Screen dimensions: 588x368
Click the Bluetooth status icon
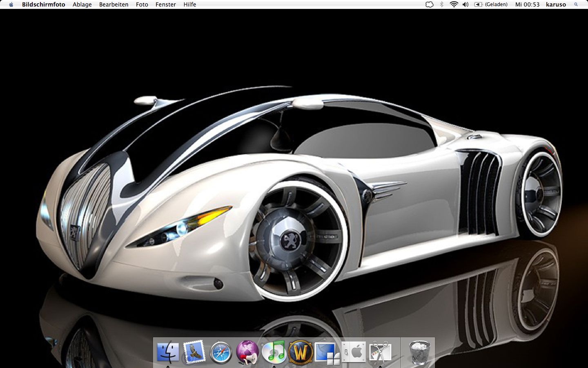coord(441,4)
